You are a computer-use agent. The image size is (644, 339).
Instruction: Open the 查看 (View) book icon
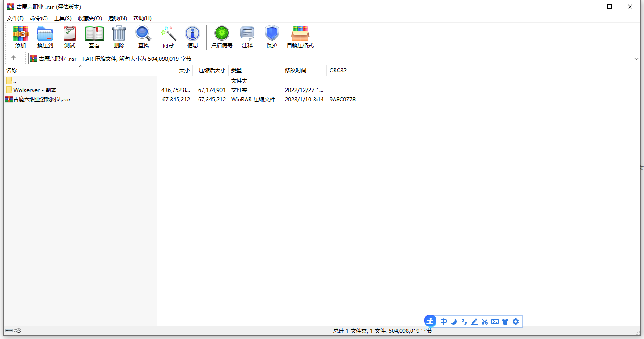tap(94, 37)
